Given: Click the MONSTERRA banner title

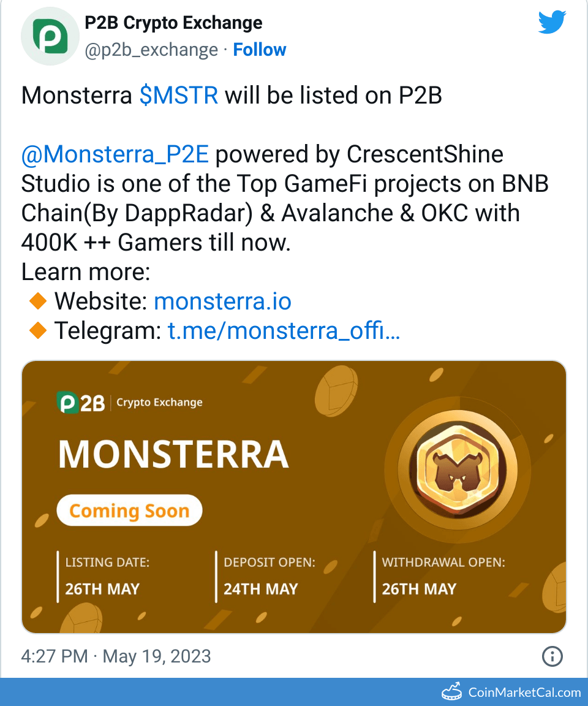Looking at the screenshot, I should [173, 454].
